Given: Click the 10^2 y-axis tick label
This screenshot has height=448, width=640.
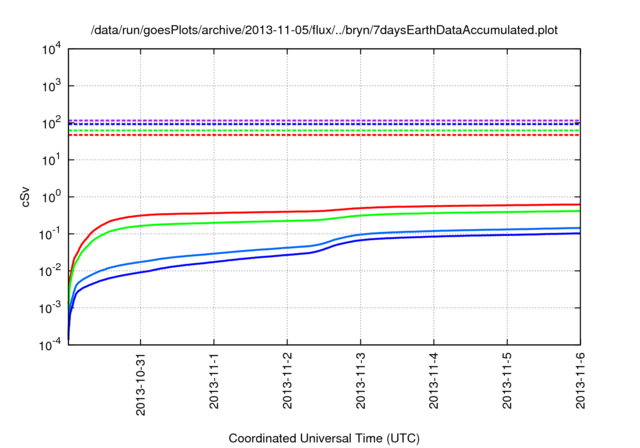Looking at the screenshot, I should coord(51,123).
